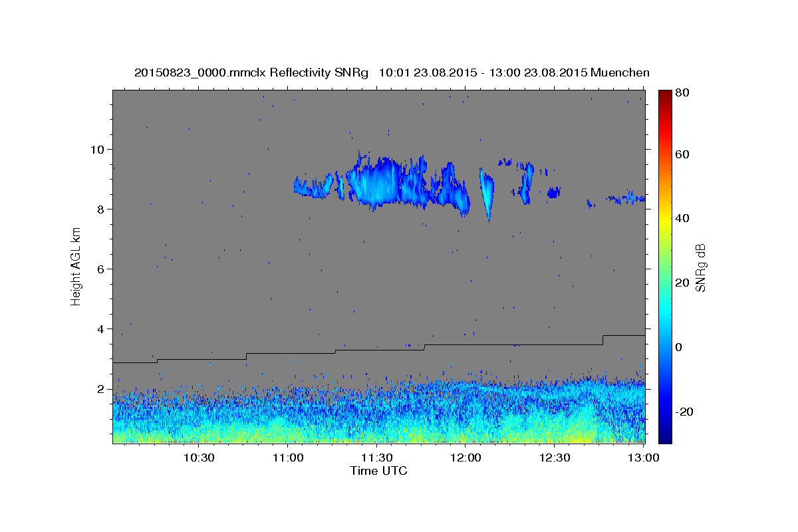Click the 12:30 time tick label
This screenshot has height=532, width=798.
point(555,458)
